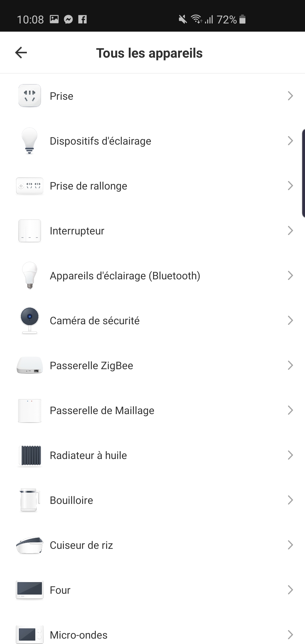
Task: Expand the Passerelle de Maillage chevron
Action: pos(290,410)
